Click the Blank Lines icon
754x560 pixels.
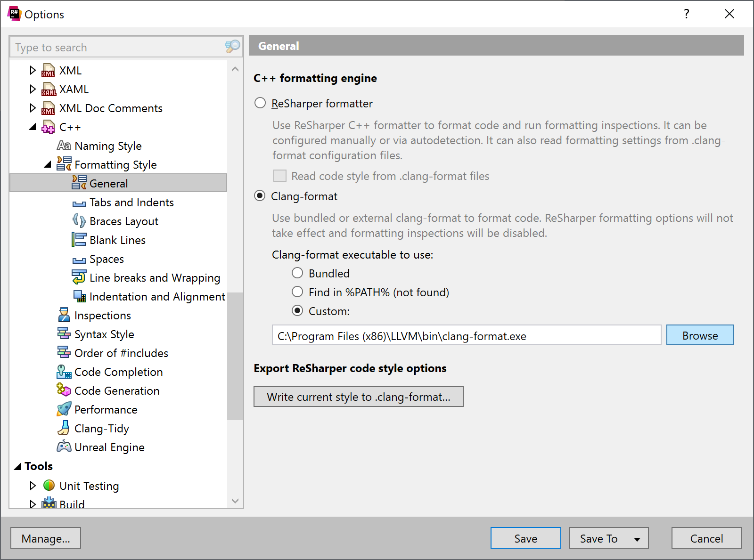pos(79,240)
